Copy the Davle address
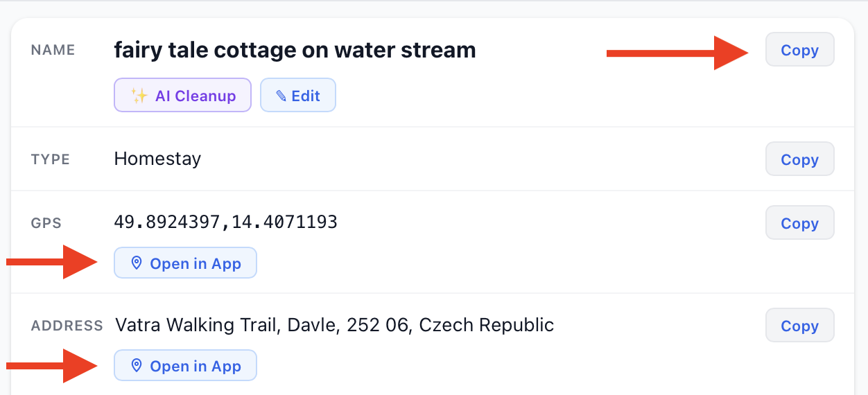This screenshot has height=395, width=868. (799, 326)
